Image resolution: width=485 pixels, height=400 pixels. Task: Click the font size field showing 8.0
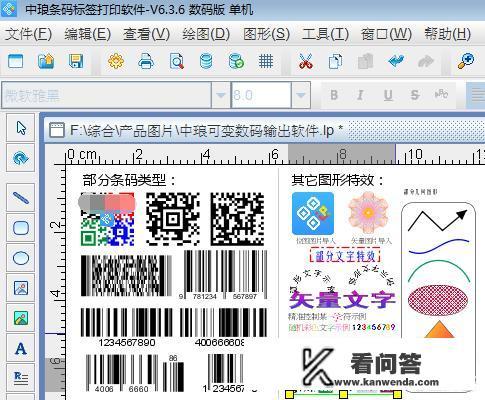pos(261,95)
